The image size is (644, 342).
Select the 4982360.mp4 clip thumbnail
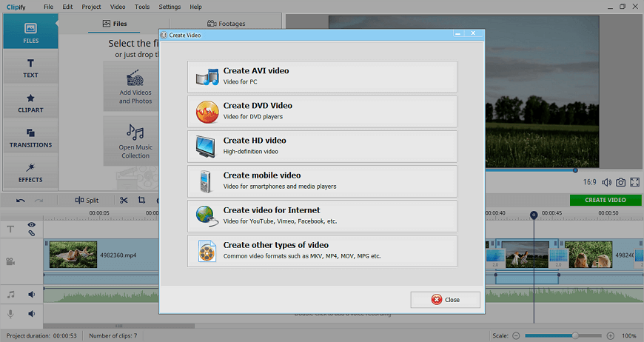(x=73, y=255)
